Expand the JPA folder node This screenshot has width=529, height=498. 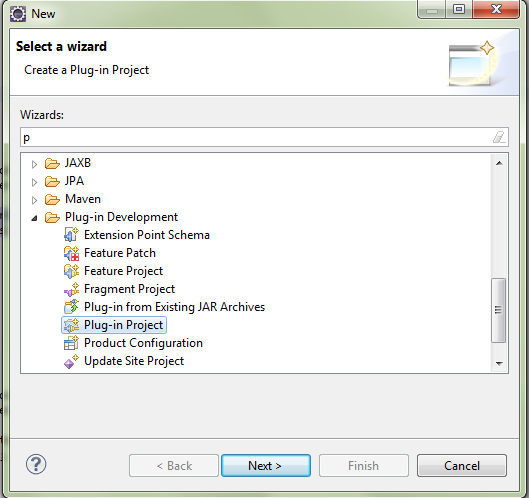pos(34,183)
